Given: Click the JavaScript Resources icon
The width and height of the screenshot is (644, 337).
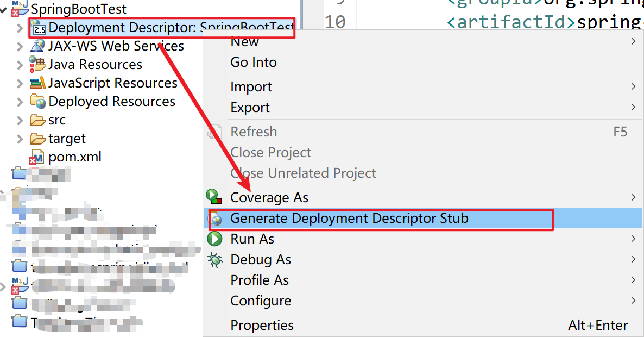Looking at the screenshot, I should pyautogui.click(x=37, y=83).
